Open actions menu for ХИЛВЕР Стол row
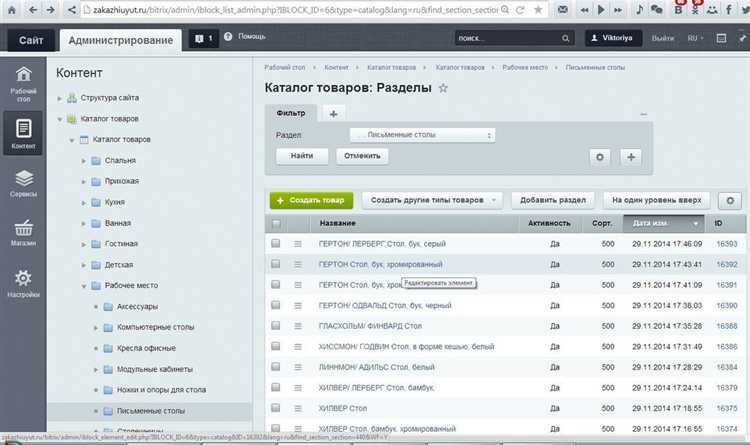 (x=298, y=409)
